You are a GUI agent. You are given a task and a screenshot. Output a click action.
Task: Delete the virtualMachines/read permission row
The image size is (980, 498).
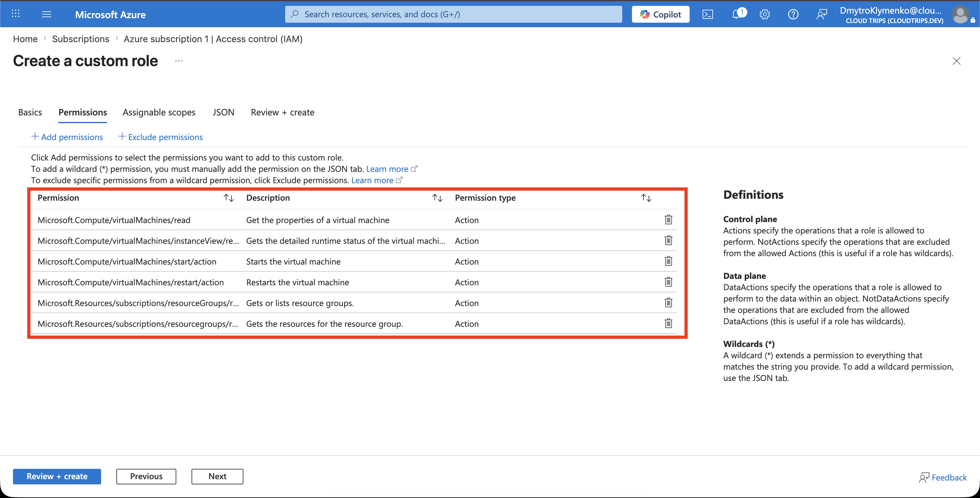[669, 220]
